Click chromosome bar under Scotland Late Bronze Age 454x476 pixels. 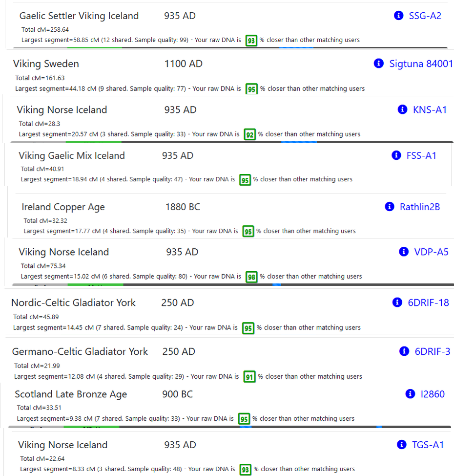[x=229, y=427]
